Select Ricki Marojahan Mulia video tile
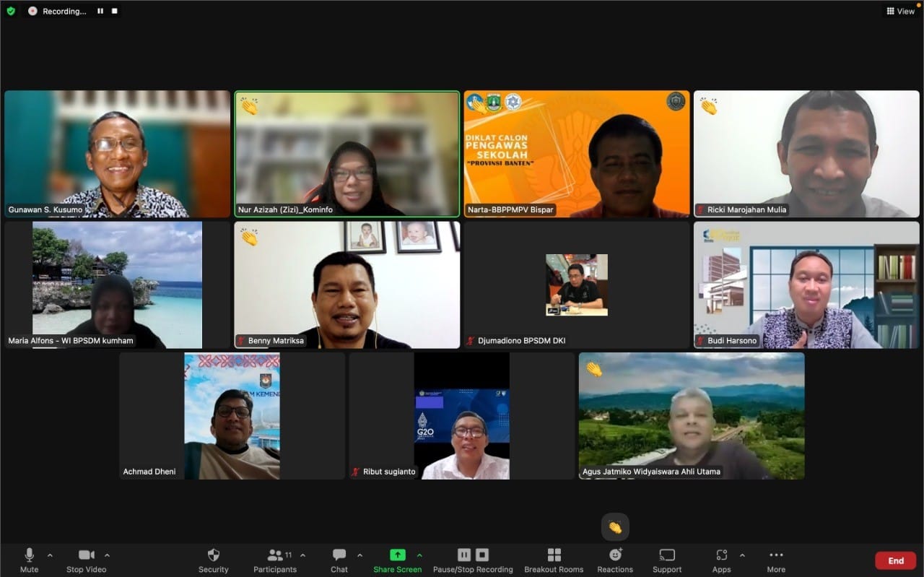 click(806, 154)
